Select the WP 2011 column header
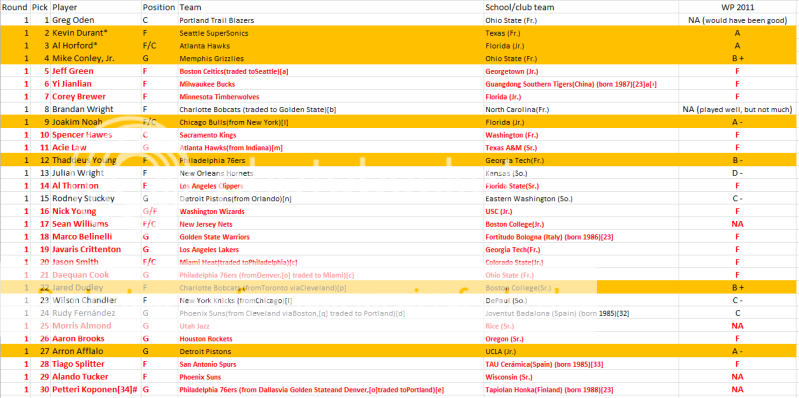The height and width of the screenshot is (398, 799). [x=737, y=8]
